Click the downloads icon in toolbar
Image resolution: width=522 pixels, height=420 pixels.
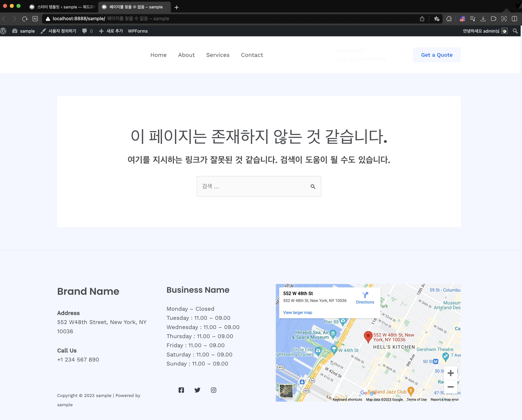click(483, 19)
